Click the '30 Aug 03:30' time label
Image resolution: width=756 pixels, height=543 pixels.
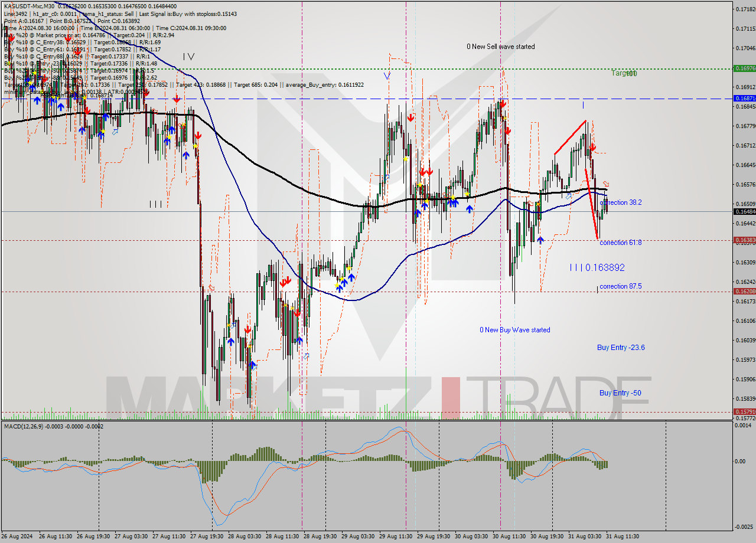click(x=471, y=537)
